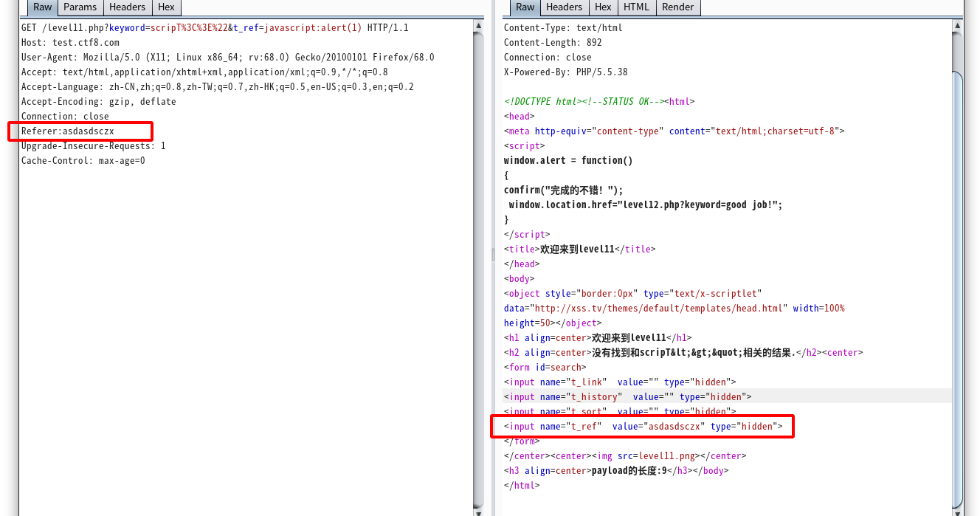Click the Cache-Control: max-age=0 line
This screenshot has height=516, width=980.
[x=83, y=161]
